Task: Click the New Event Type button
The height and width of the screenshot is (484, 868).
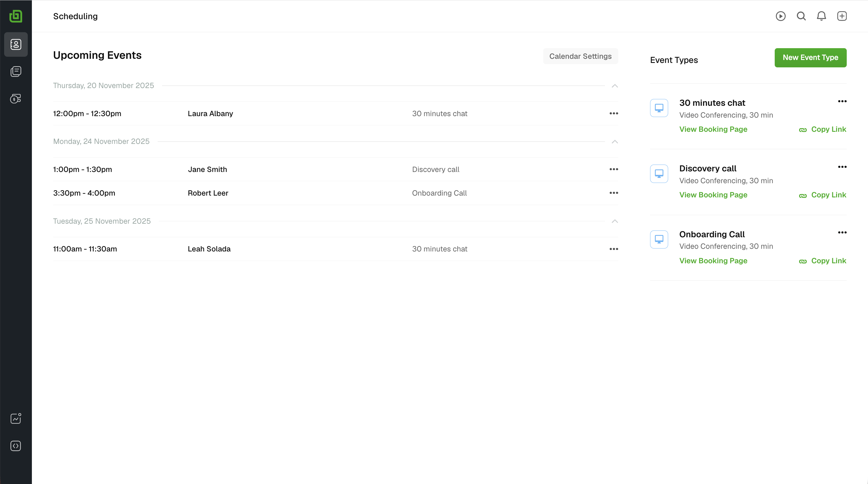Action: [810, 58]
